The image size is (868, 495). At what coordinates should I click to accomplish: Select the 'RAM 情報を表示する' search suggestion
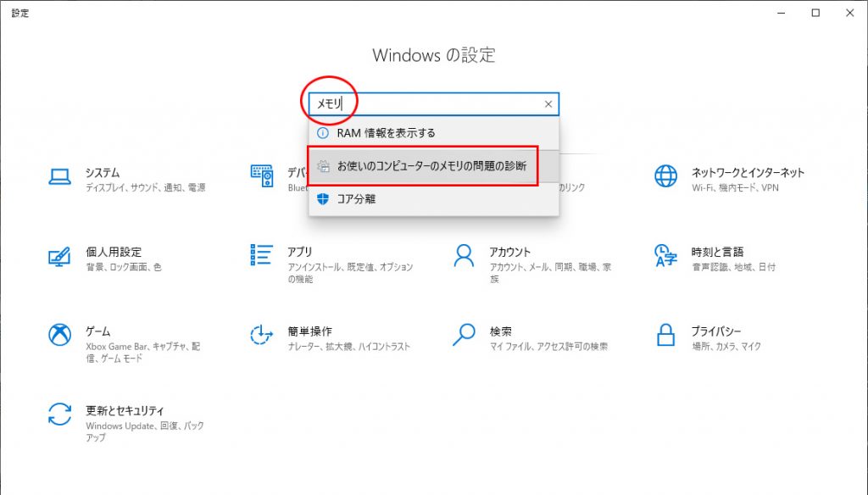pyautogui.click(x=386, y=133)
